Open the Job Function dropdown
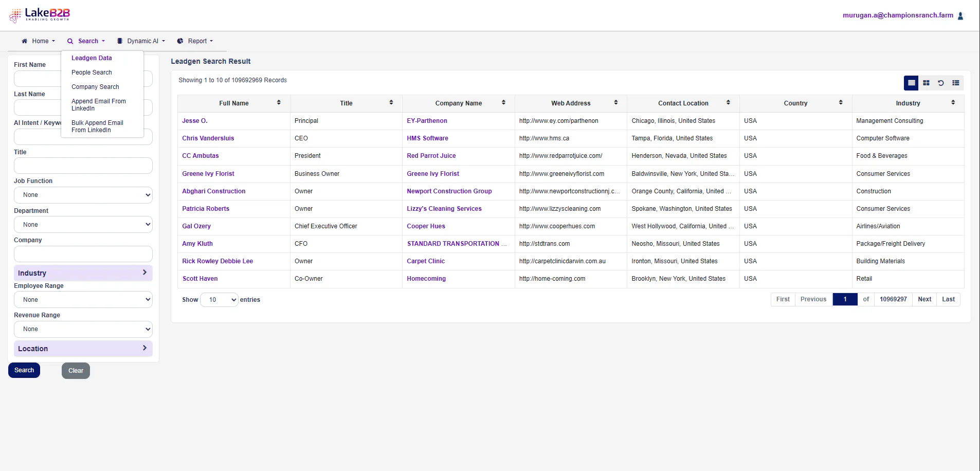Viewport: 980px width, 471px height. pyautogui.click(x=83, y=195)
